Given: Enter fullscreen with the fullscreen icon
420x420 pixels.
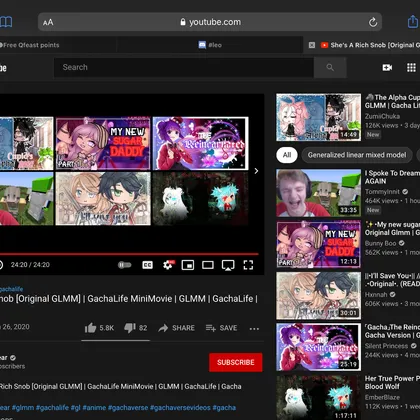Looking at the screenshot, I should 248,265.
